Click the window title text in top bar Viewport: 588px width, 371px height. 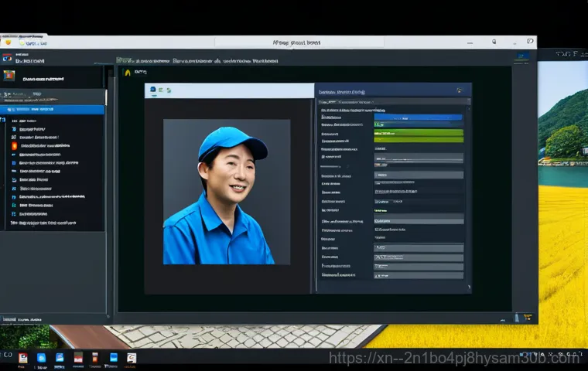pyautogui.click(x=297, y=43)
